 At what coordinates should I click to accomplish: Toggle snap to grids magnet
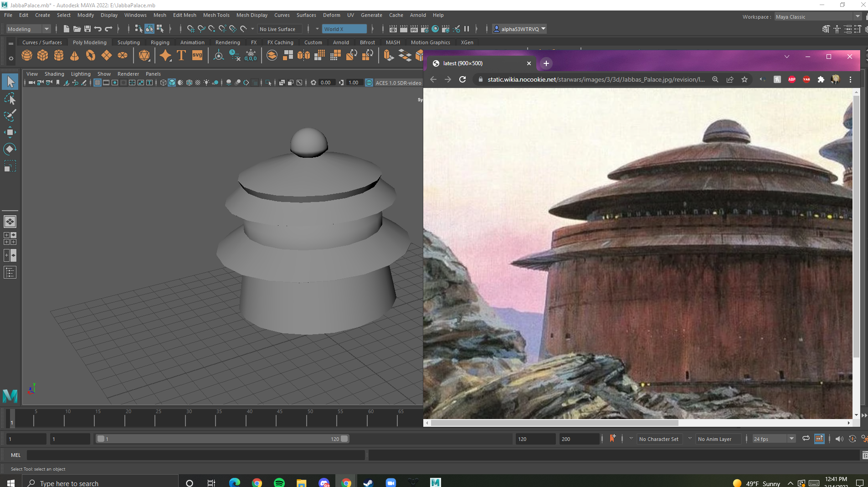[190, 29]
